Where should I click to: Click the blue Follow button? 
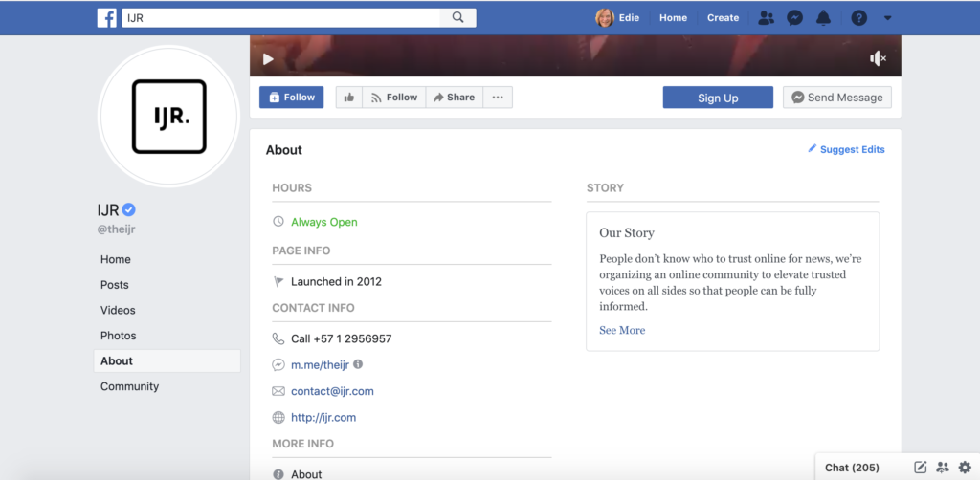(291, 98)
